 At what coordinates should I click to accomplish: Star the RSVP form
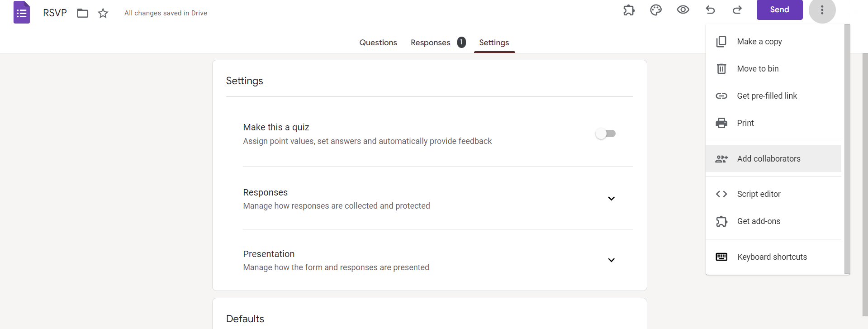[103, 13]
